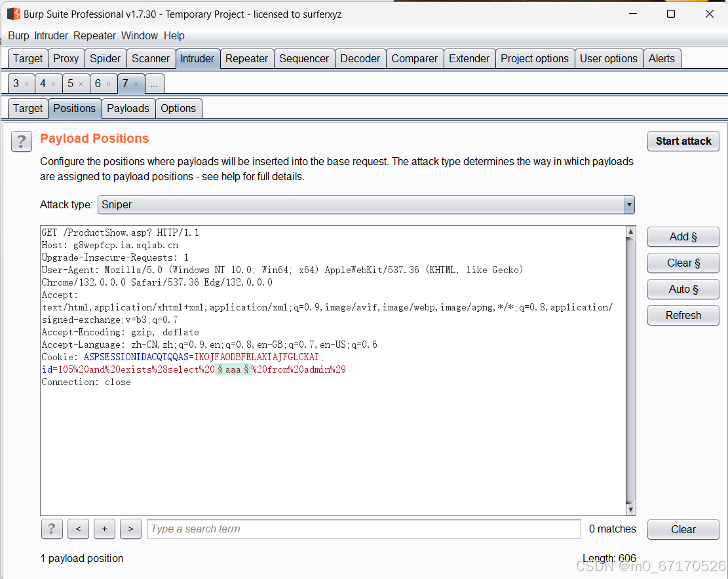The height and width of the screenshot is (579, 728).
Task: Open the User options tab
Action: 608,58
